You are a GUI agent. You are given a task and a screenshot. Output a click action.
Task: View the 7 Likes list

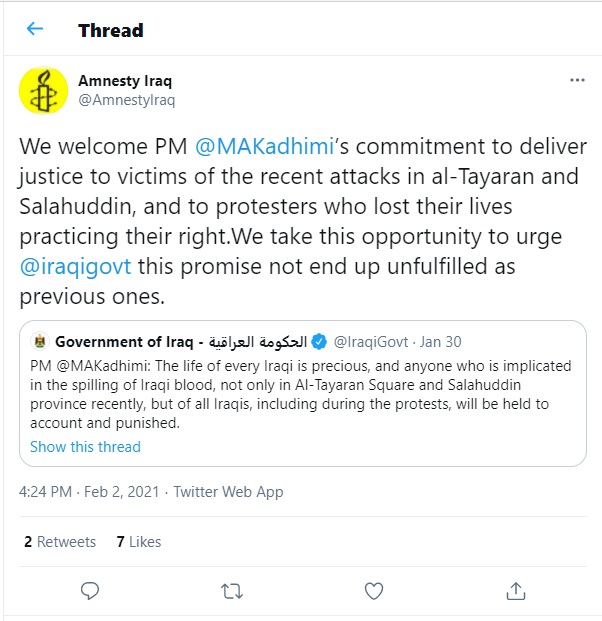tap(139, 542)
